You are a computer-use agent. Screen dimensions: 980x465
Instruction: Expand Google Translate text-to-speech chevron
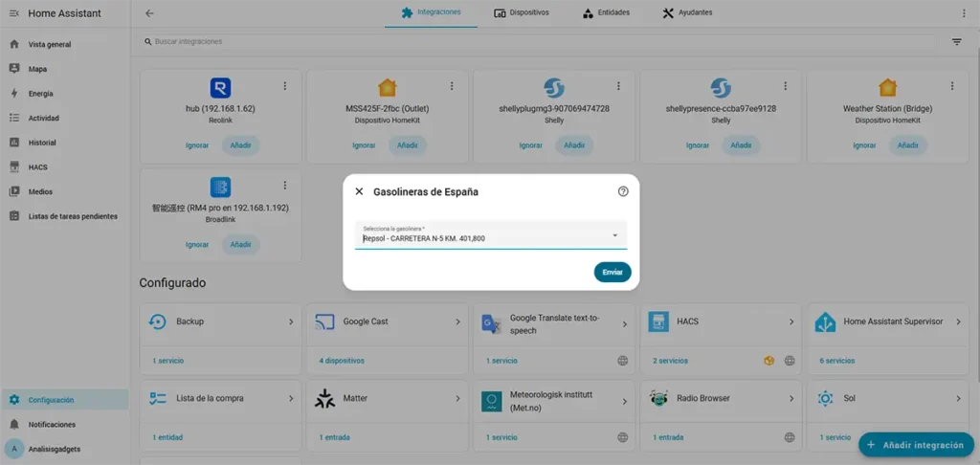click(624, 325)
